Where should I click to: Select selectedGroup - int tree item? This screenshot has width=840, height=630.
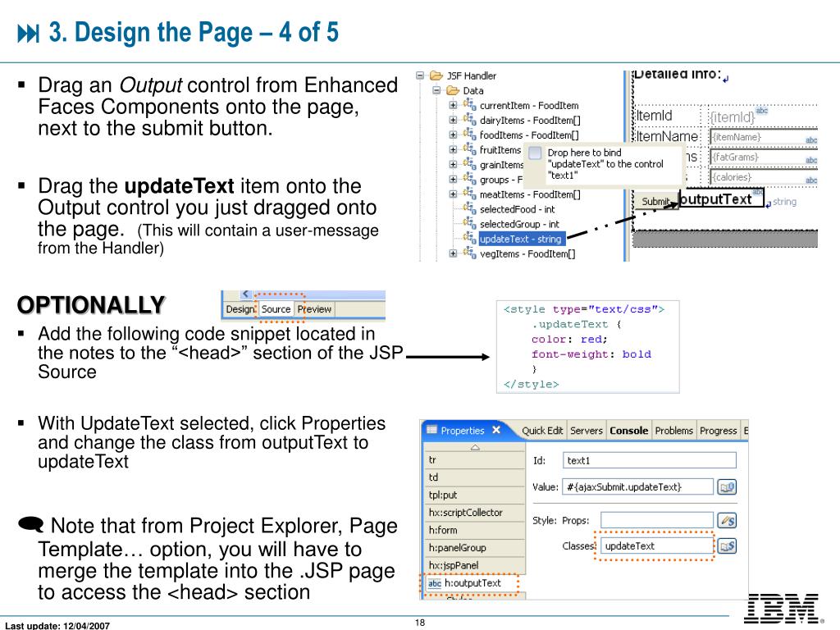(x=519, y=224)
